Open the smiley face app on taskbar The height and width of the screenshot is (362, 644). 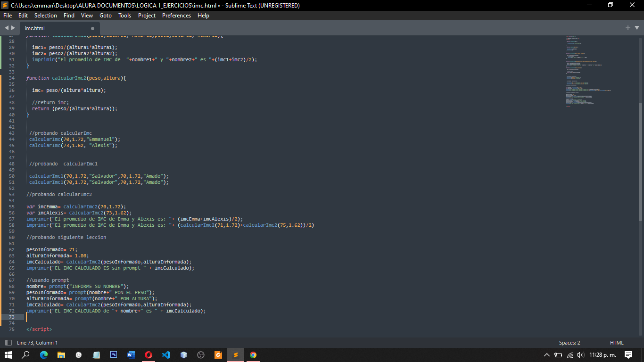coord(79,355)
